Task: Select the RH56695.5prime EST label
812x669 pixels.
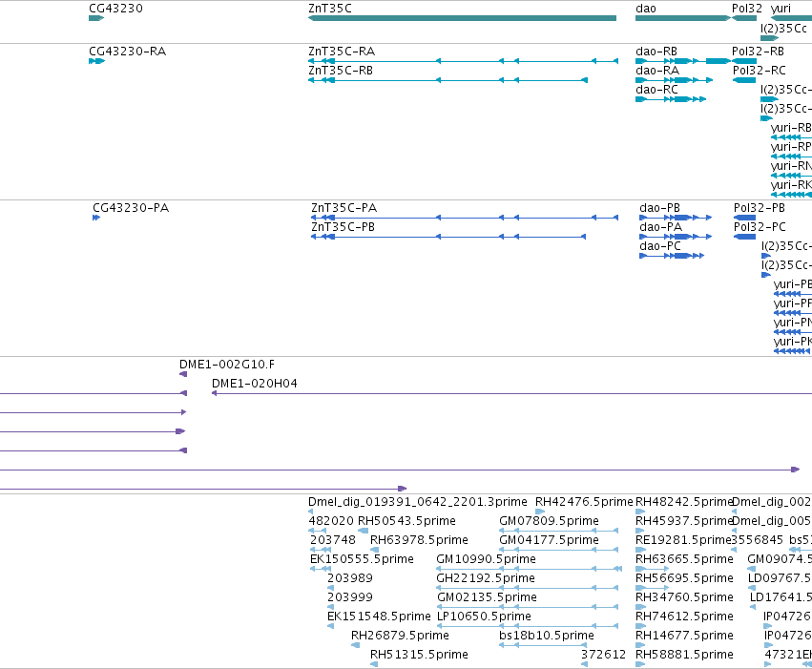Action: pos(684,578)
